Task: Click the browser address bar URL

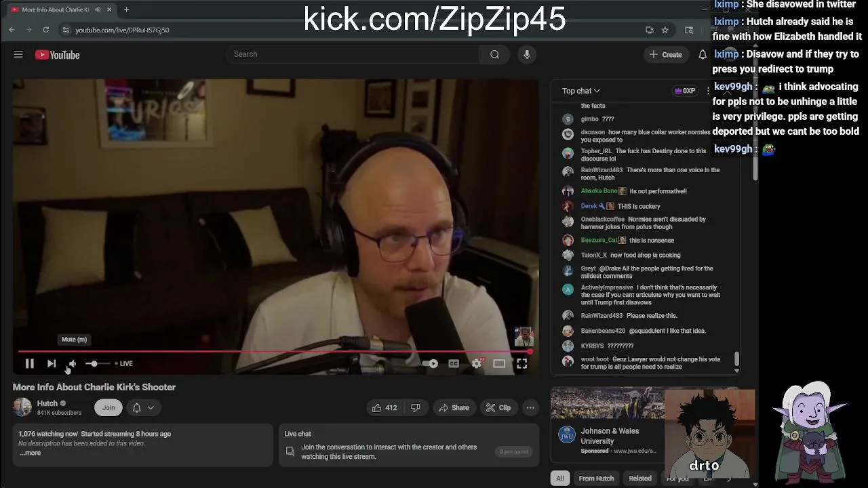Action: [122, 30]
